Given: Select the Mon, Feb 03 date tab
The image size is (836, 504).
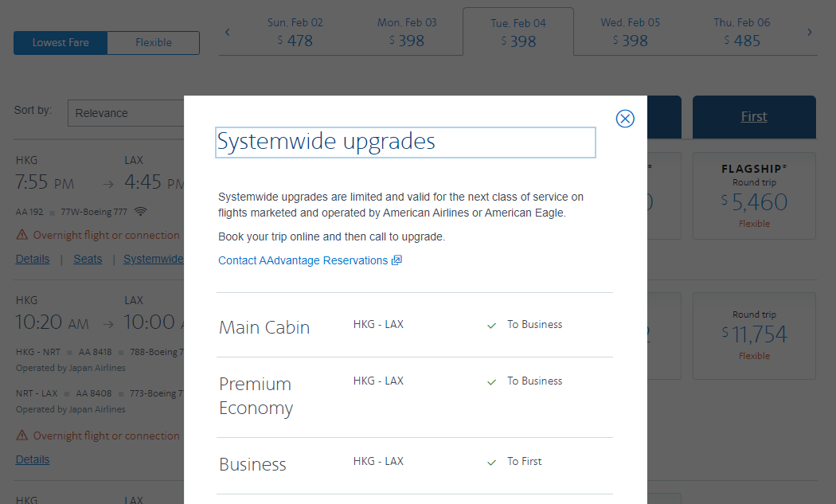Looking at the screenshot, I should (x=406, y=33).
